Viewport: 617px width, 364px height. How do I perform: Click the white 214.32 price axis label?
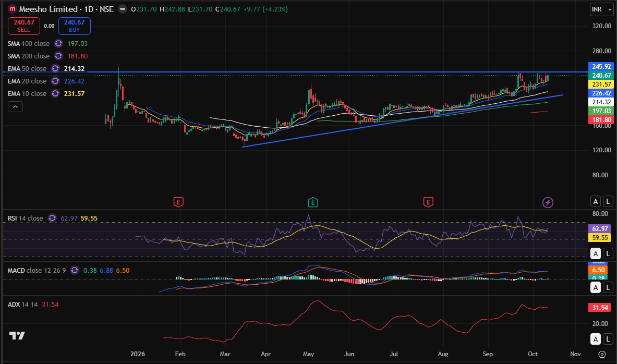pos(601,102)
